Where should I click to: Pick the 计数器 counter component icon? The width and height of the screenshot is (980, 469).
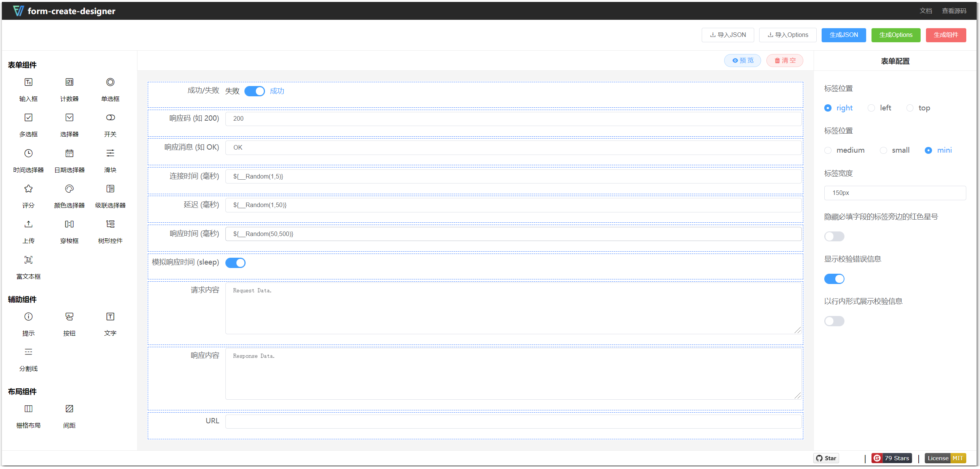click(69, 82)
